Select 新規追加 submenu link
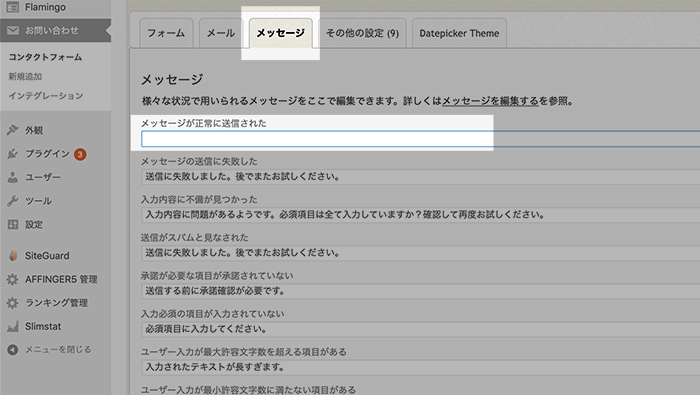This screenshot has width=700, height=395. pyautogui.click(x=25, y=76)
